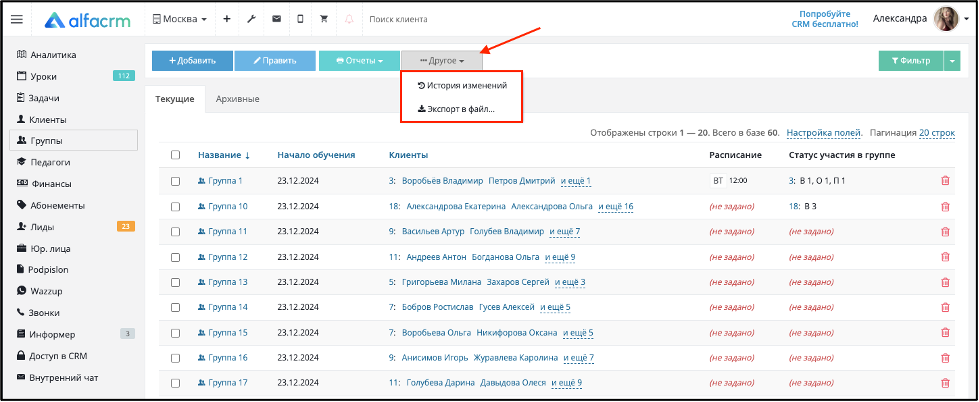Image resolution: width=979 pixels, height=402 pixels.
Task: Check the Группа 1 row checkbox
Action: pos(175,181)
